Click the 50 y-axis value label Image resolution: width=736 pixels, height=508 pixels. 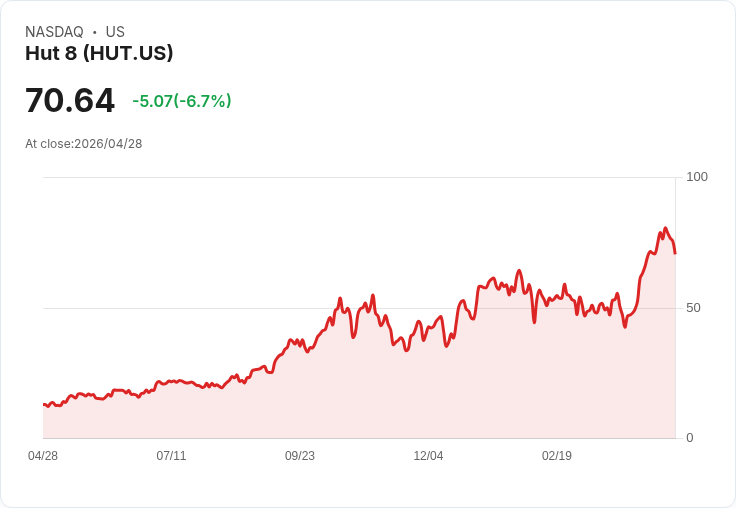[x=693, y=308]
